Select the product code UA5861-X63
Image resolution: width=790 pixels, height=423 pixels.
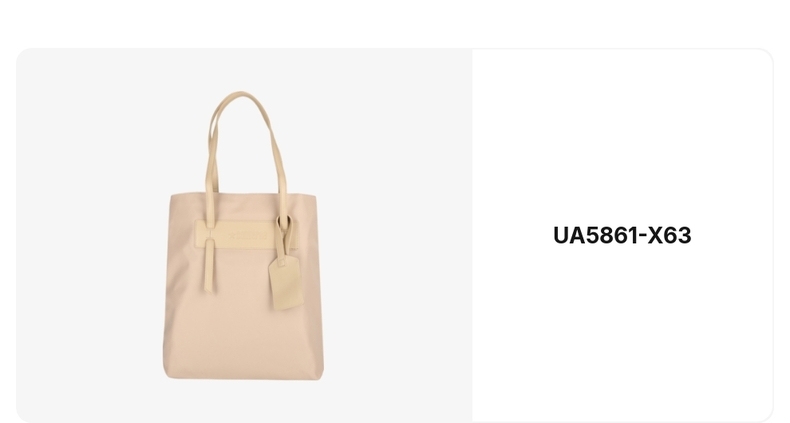click(x=622, y=235)
